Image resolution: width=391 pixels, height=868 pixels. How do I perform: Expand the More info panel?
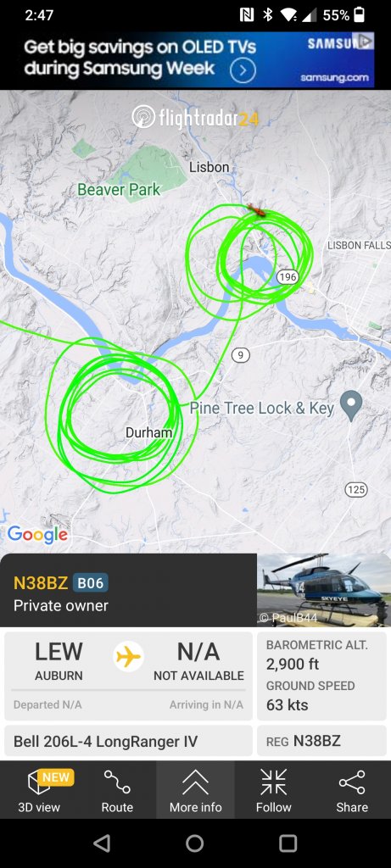(x=195, y=790)
